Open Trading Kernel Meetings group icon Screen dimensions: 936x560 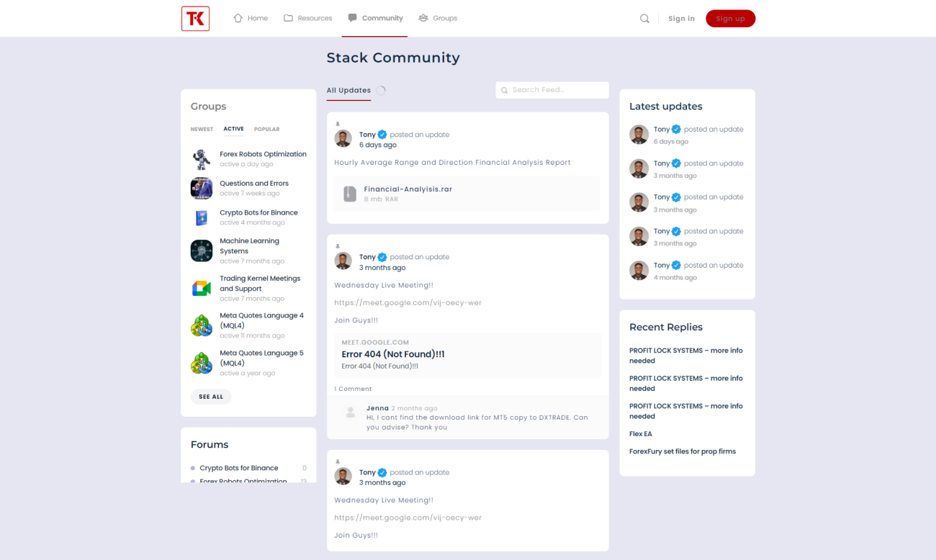point(202,288)
